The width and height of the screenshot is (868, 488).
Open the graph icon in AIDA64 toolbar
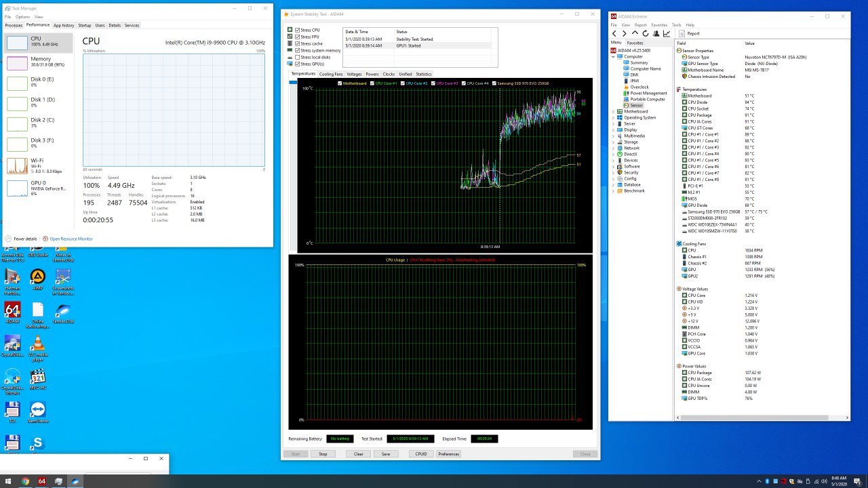tap(667, 33)
